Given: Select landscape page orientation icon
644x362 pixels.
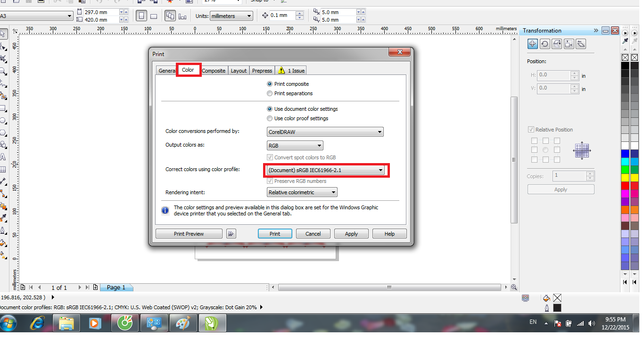Looking at the screenshot, I should [x=154, y=16].
